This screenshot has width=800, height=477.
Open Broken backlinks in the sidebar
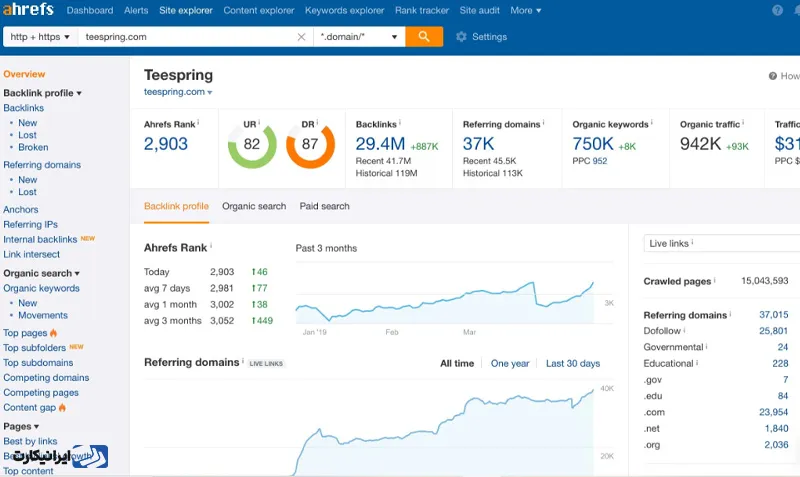click(x=33, y=147)
